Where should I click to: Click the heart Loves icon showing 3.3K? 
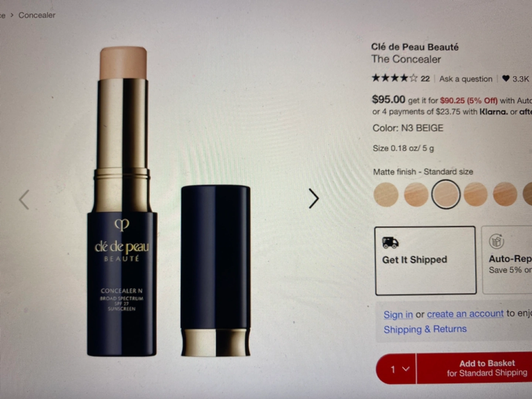point(506,78)
